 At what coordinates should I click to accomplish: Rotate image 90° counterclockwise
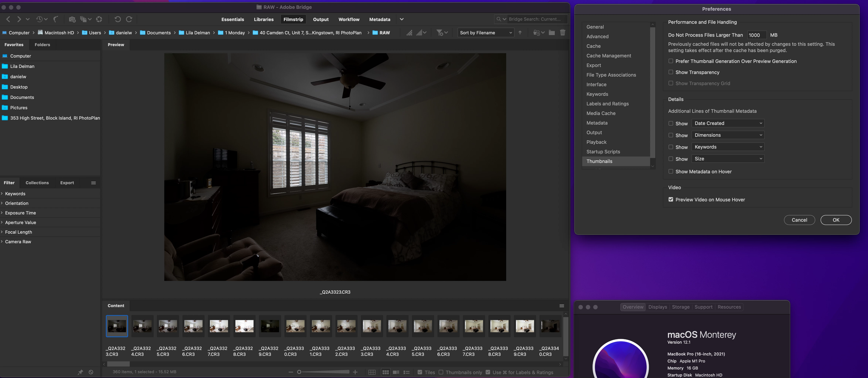[117, 19]
